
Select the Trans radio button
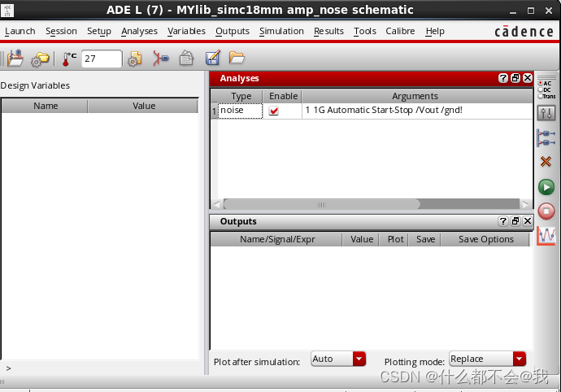(x=540, y=96)
